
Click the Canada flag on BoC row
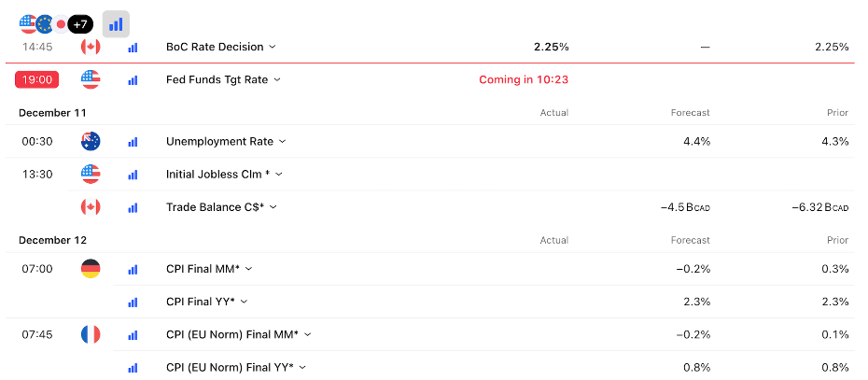click(91, 47)
